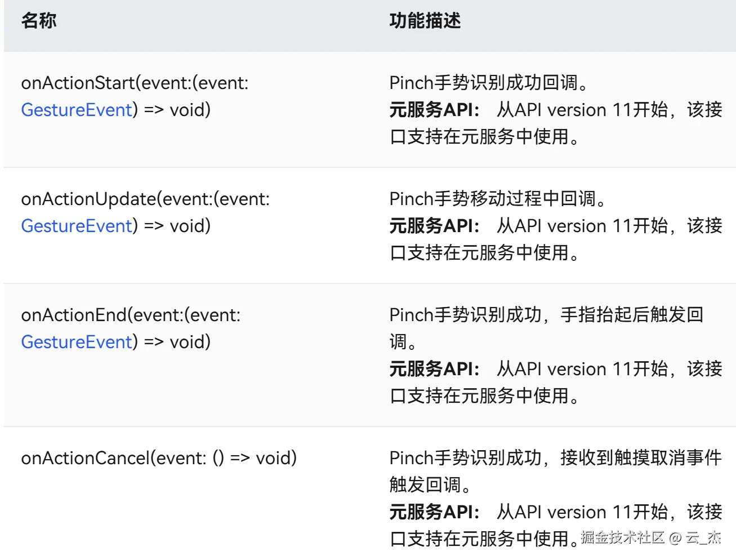Click 元服务API label in onActionEnd row
Screen dimensions: 736x560
point(434,368)
